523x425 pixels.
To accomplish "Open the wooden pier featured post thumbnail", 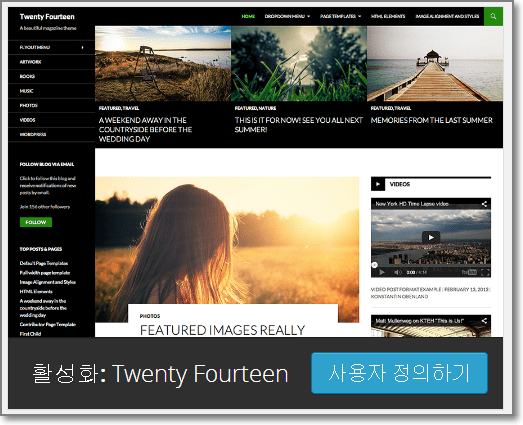I will pyautogui.click(x=435, y=63).
